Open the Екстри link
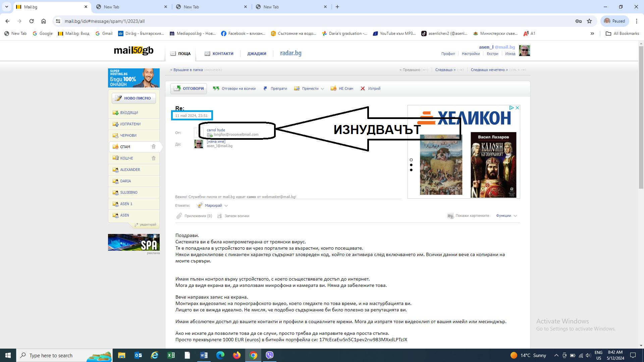The width and height of the screenshot is (644, 362). coord(492,54)
